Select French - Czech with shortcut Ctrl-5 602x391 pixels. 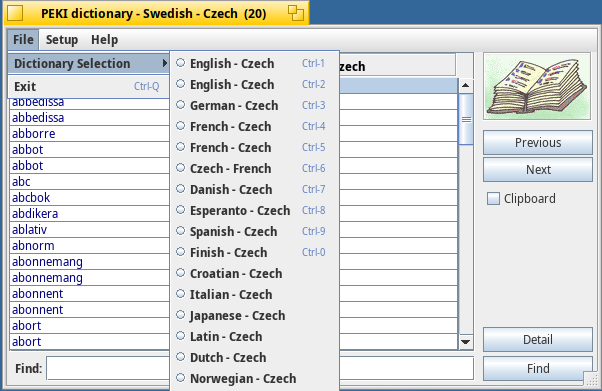(x=255, y=147)
